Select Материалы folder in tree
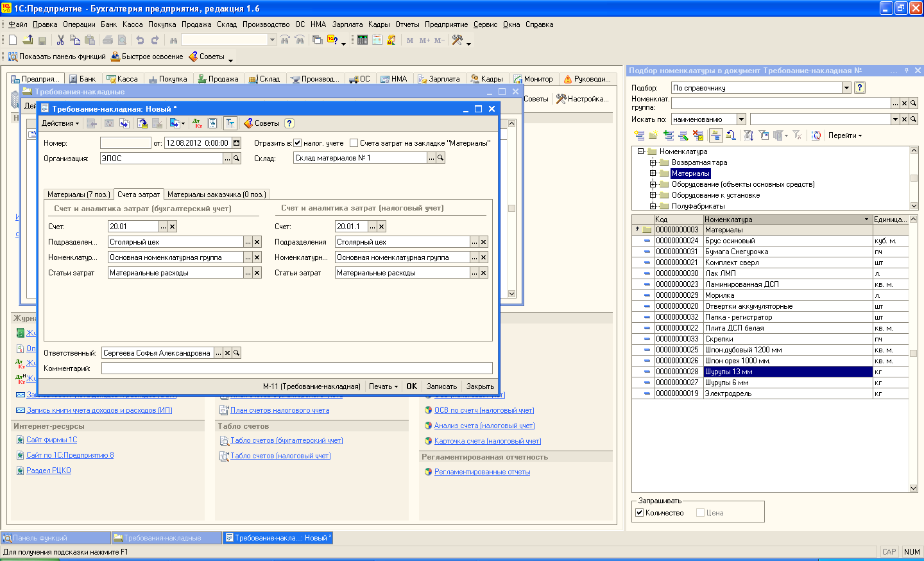This screenshot has height=561, width=924. tap(690, 173)
